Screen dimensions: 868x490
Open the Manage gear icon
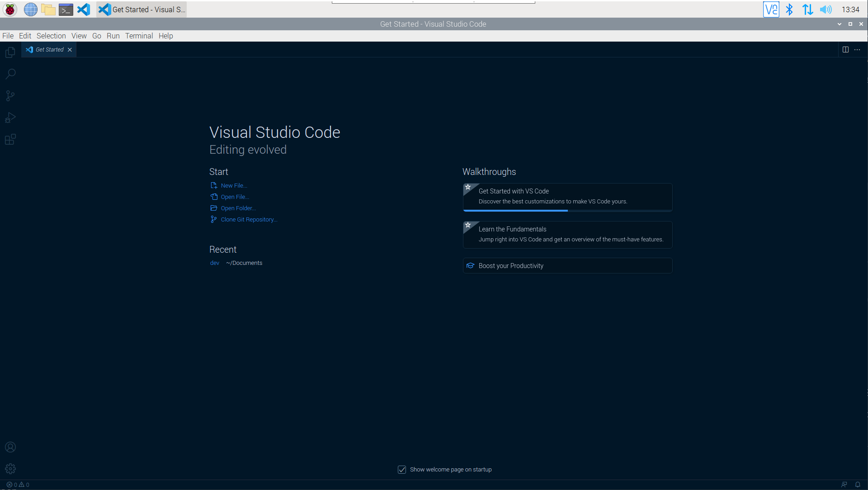pos(10,468)
